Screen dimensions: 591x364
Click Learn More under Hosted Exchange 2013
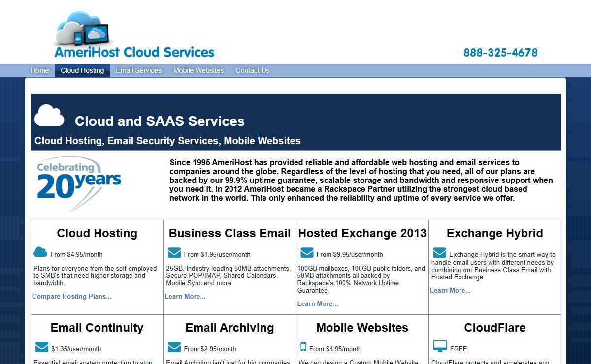pyautogui.click(x=318, y=303)
